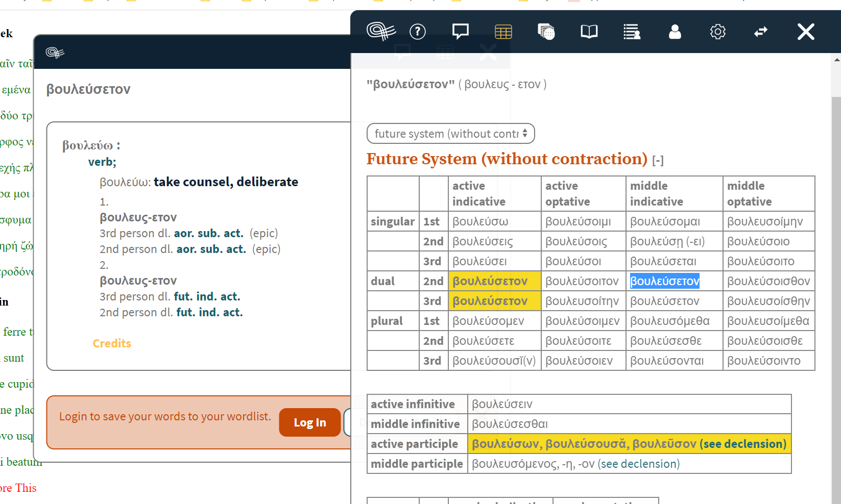Image resolution: width=841 pixels, height=504 pixels.
Task: Click the faded table icon behind the popup
Action: (445, 51)
